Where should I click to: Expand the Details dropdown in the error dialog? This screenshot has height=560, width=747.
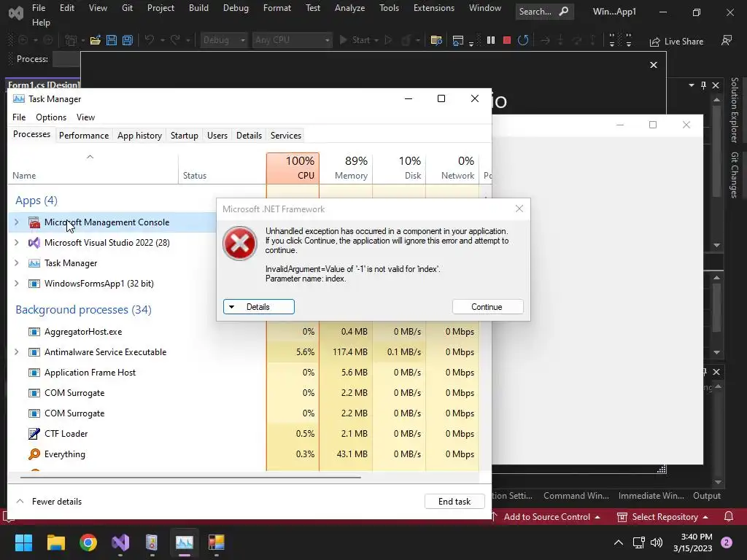pos(259,307)
